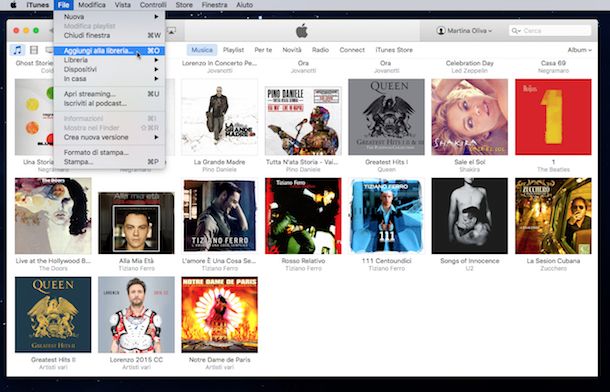Open 111 Centoundici album cover
610x392 pixels.
point(386,216)
